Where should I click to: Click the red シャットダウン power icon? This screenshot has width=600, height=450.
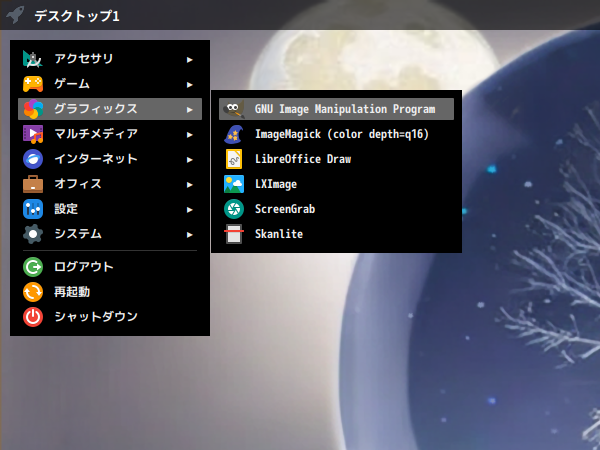pos(33,317)
